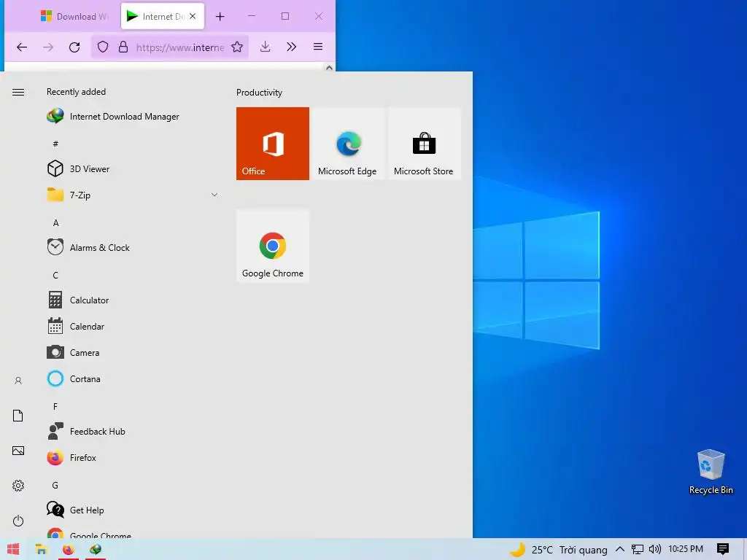Click the letter G section header
The width and height of the screenshot is (747, 560).
55,485
